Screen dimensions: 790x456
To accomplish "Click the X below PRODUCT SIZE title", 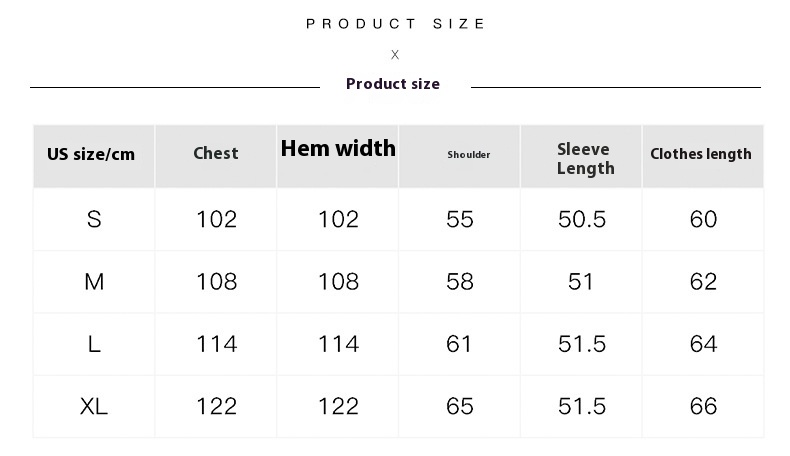I will [x=395, y=54].
